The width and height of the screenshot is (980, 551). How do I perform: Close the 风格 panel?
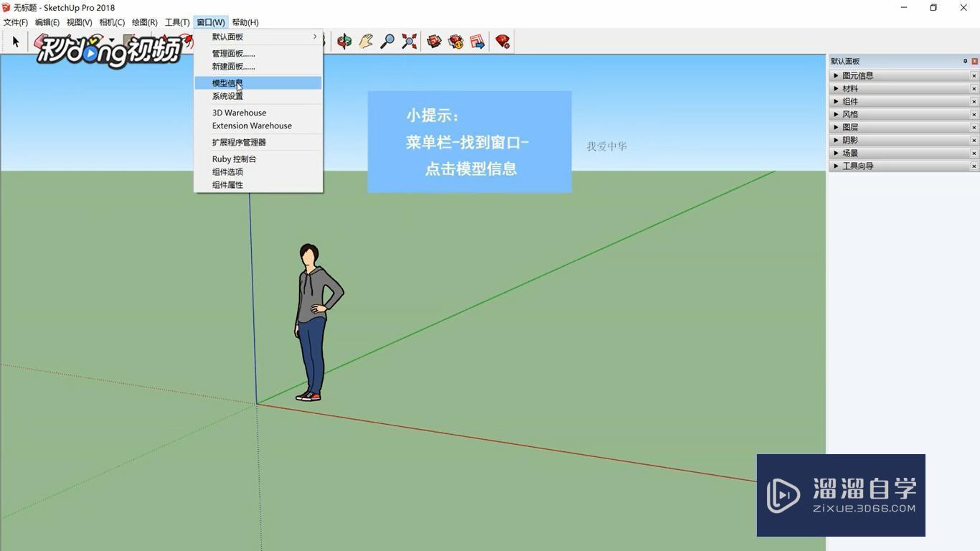pos(974,114)
